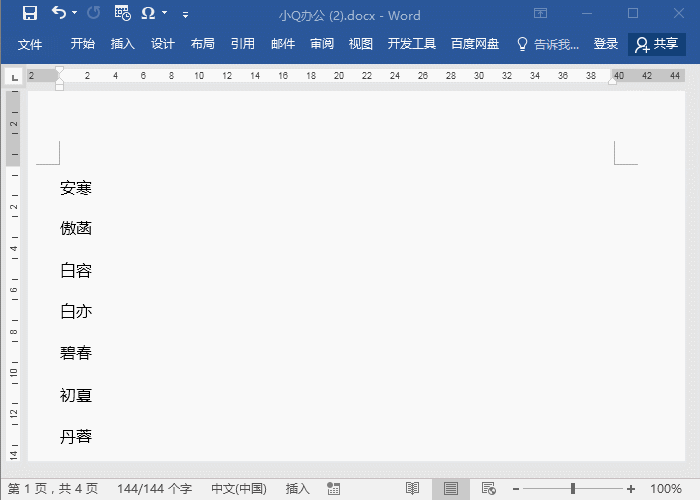Screen dimensions: 700x500
Task: Click the 告诉我 search box
Action: tap(556, 44)
